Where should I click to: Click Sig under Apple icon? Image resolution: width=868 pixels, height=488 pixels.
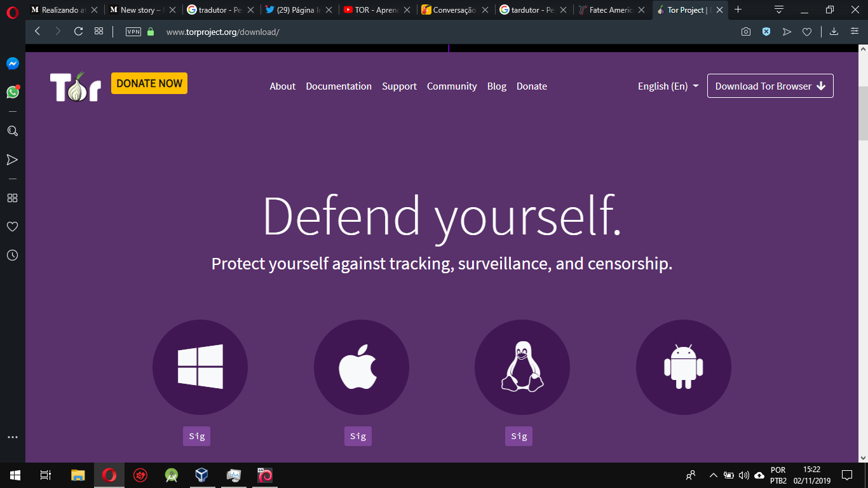coord(358,437)
